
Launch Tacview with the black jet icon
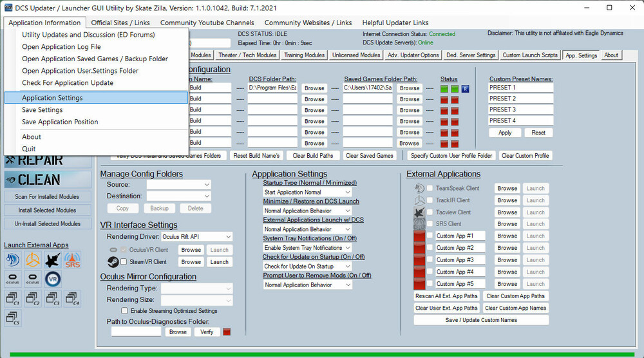point(53,260)
